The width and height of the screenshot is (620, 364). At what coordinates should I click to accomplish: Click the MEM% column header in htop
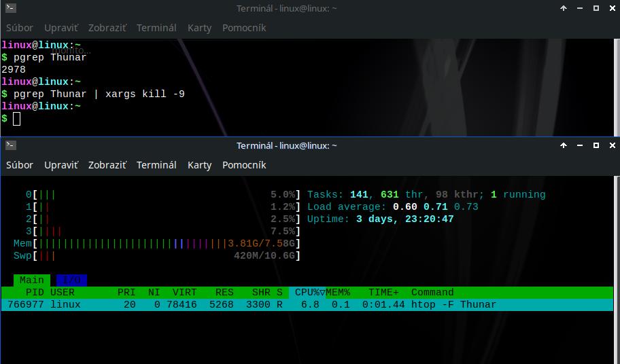point(338,293)
